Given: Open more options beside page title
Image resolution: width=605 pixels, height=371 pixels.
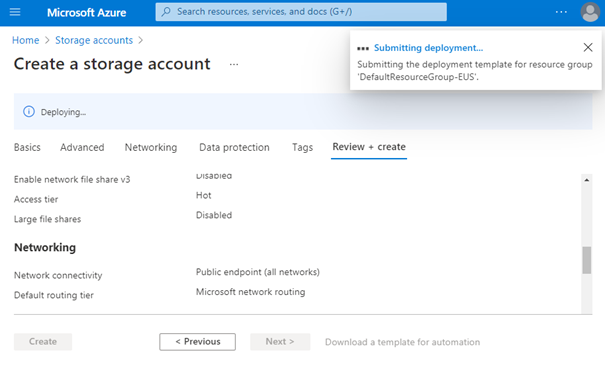Looking at the screenshot, I should 234,64.
